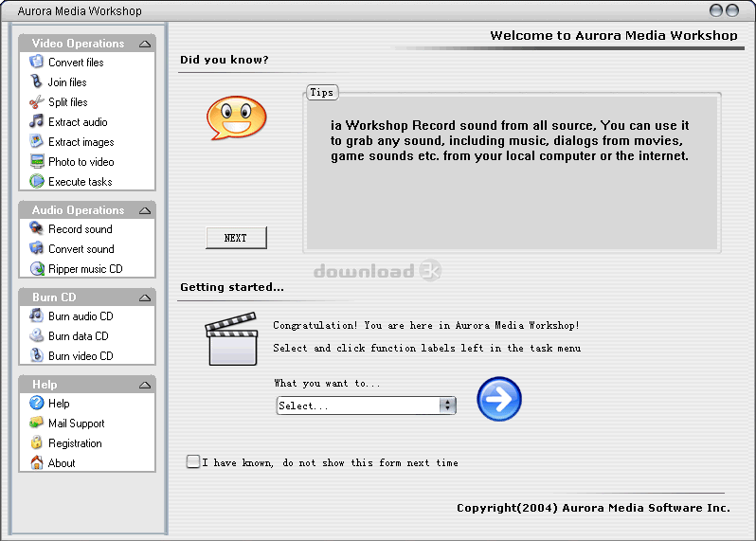Click the Mail Support icon
This screenshot has width=756, height=541.
tap(37, 423)
